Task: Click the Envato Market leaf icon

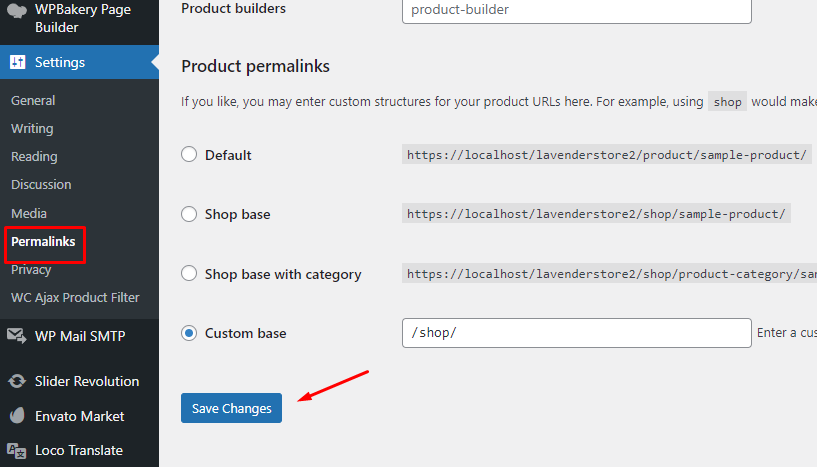Action: pos(17,415)
